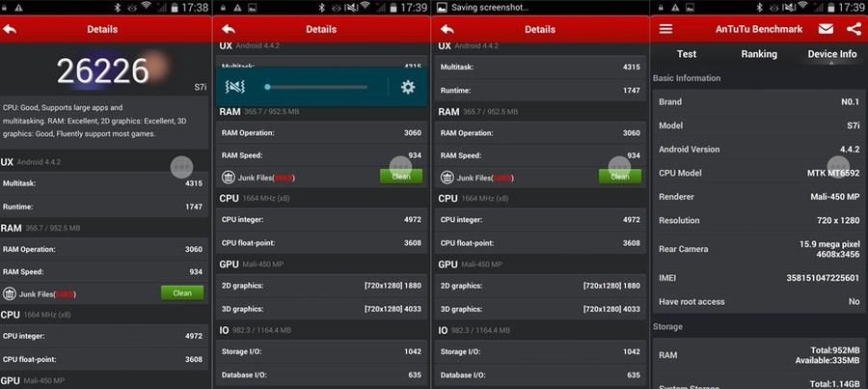
Task: Tap 3D graphics row in the volume overlay screen
Action: [321, 309]
